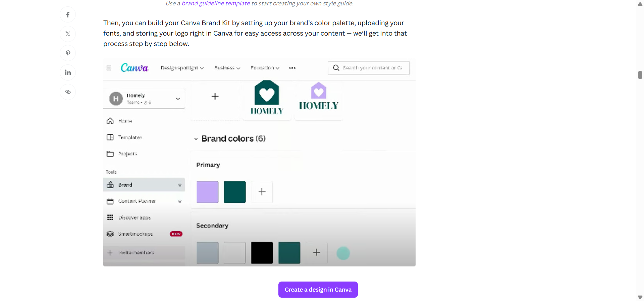This screenshot has width=644, height=301.
Task: Select the gray-blue secondary color swatch
Action: 207,253
